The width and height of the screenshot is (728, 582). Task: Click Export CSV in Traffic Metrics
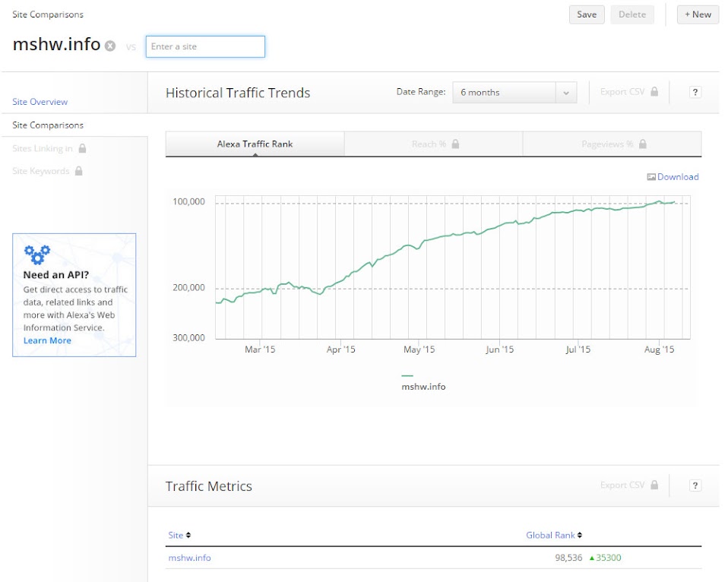[622, 485]
